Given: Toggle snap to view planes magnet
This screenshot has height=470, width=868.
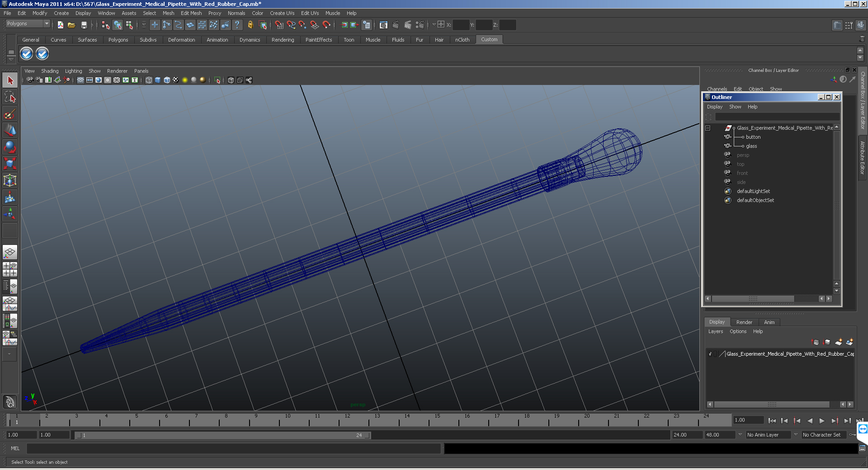Looking at the screenshot, I should (315, 25).
